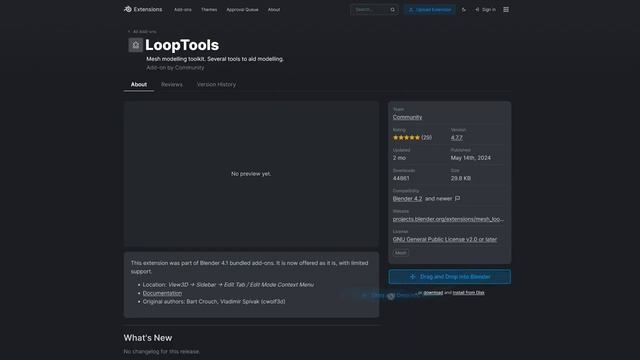The image size is (640, 360).
Task: Switch to the Version History tab
Action: (216, 84)
